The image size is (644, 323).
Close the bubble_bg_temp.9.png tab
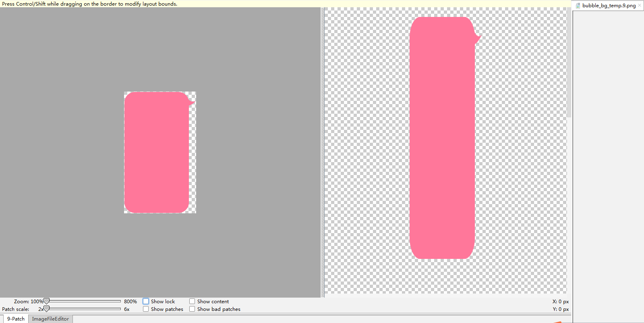click(x=640, y=6)
